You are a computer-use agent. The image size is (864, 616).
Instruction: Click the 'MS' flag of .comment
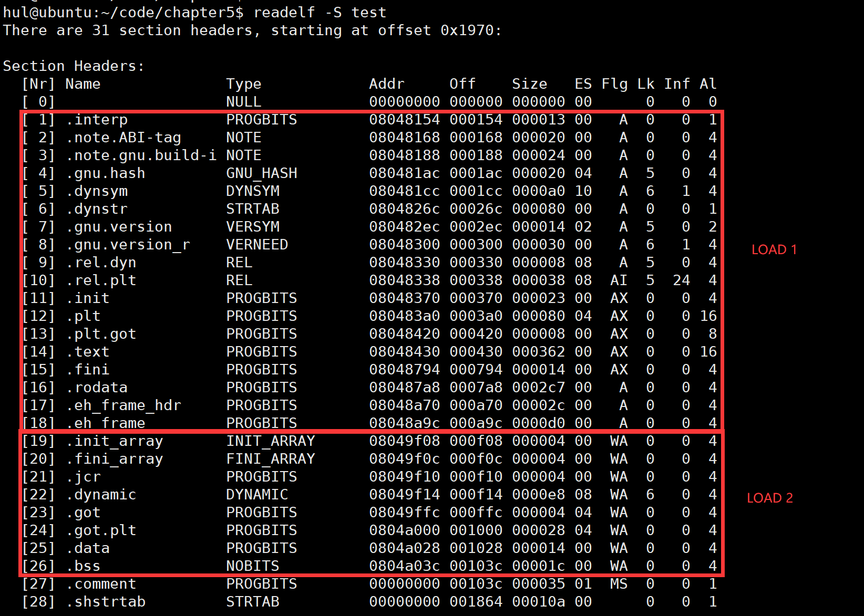tap(619, 584)
